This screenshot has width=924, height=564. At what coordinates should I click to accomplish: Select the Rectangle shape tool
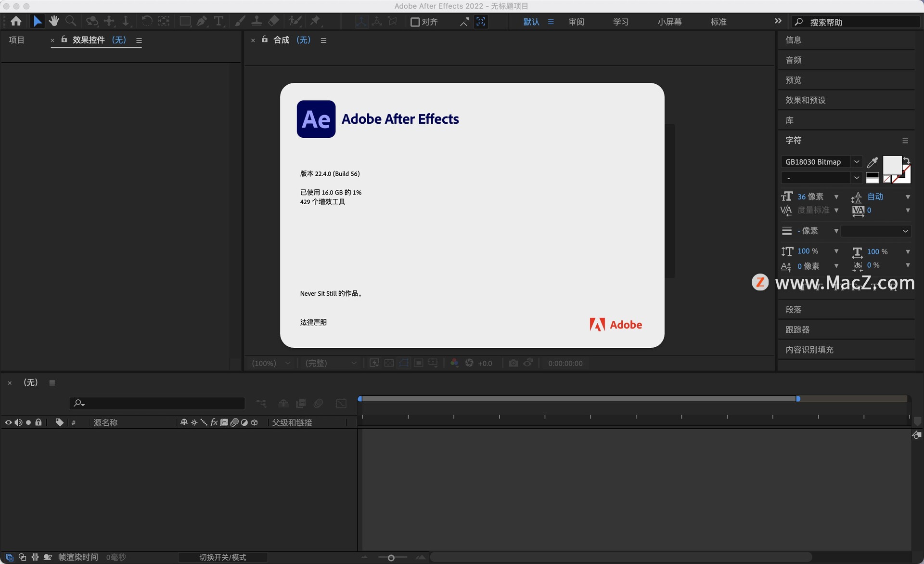point(185,21)
